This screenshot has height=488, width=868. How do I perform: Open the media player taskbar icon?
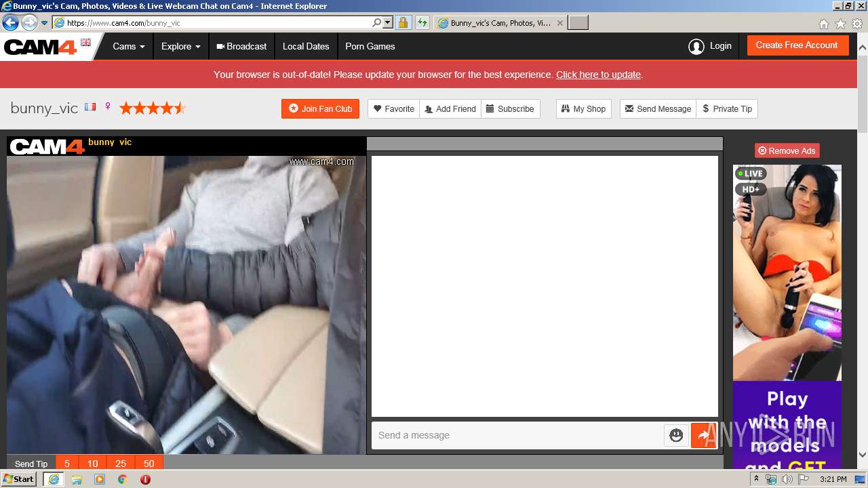point(100,479)
